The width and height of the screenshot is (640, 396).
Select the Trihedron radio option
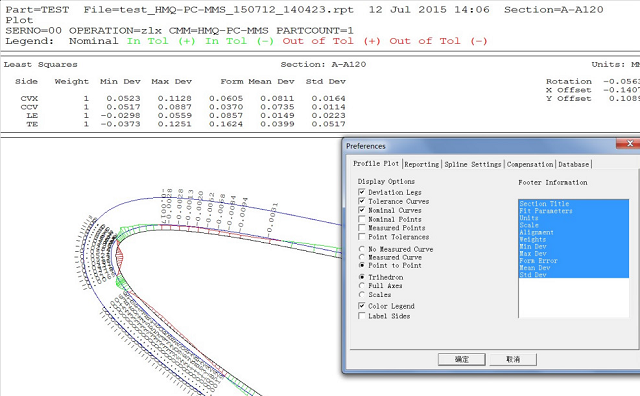(x=362, y=277)
